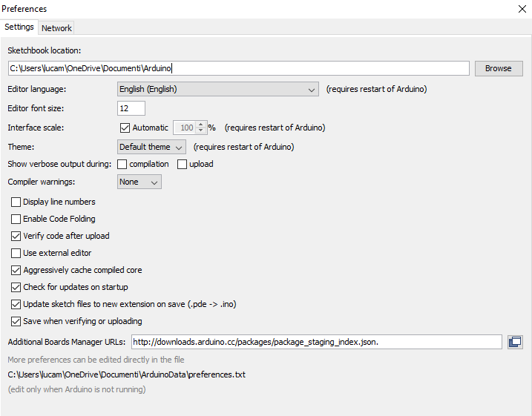Expand the Default theme dropdown

point(151,147)
